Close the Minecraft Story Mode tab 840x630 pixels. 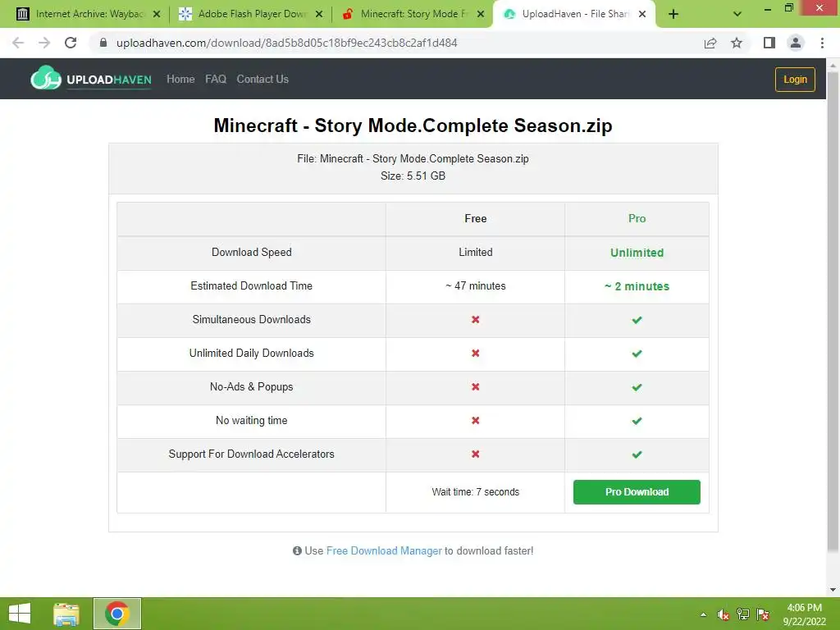click(x=481, y=15)
